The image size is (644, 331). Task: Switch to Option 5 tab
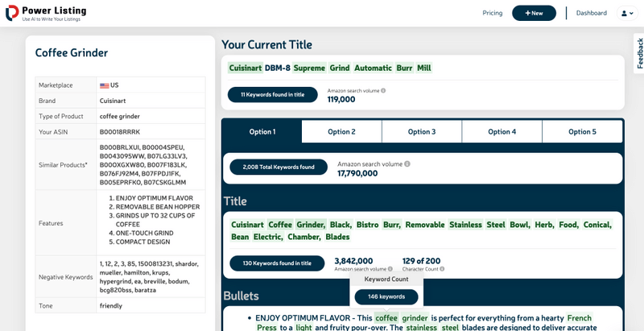tap(582, 132)
